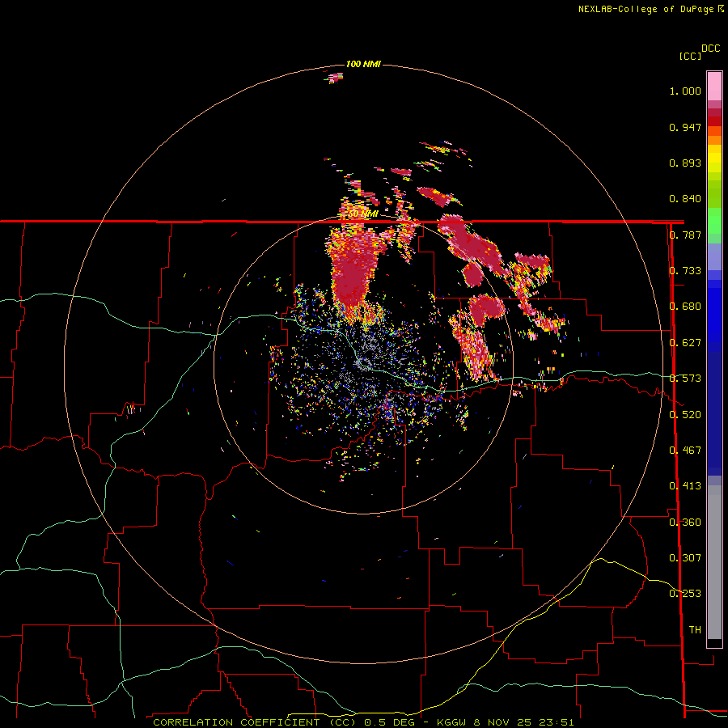
Task: Click the gray lower segment of the color bar
Action: pyautogui.click(x=714, y=562)
